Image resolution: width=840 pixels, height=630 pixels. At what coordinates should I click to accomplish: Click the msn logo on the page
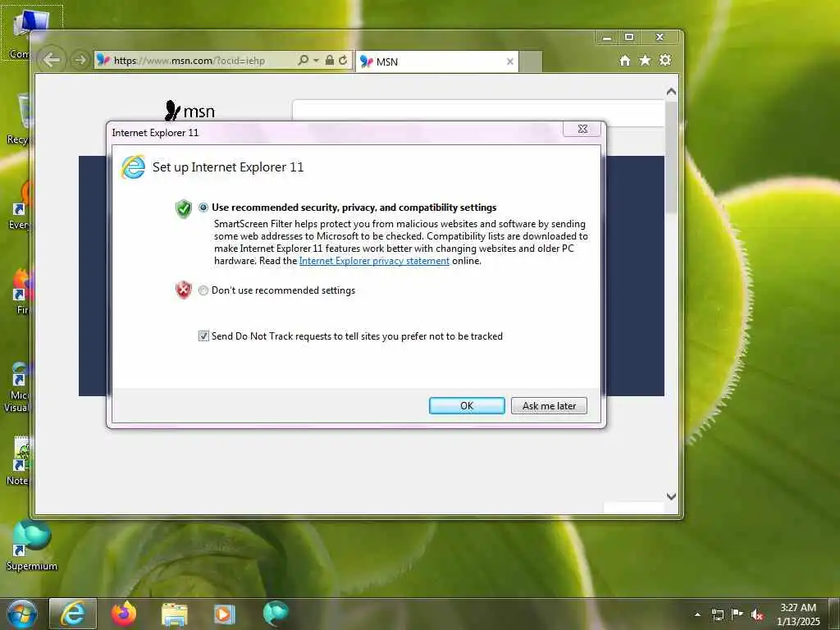189,111
